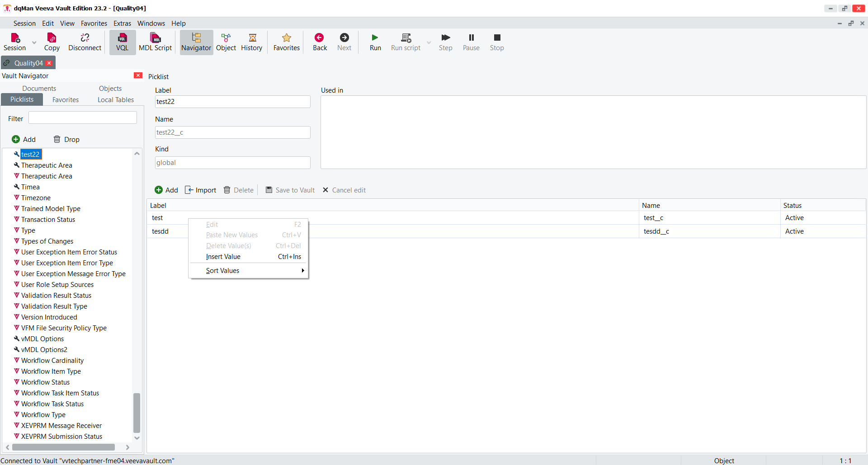868x465 pixels.
Task: Go Back using the toolbar arrow
Action: [x=320, y=42]
